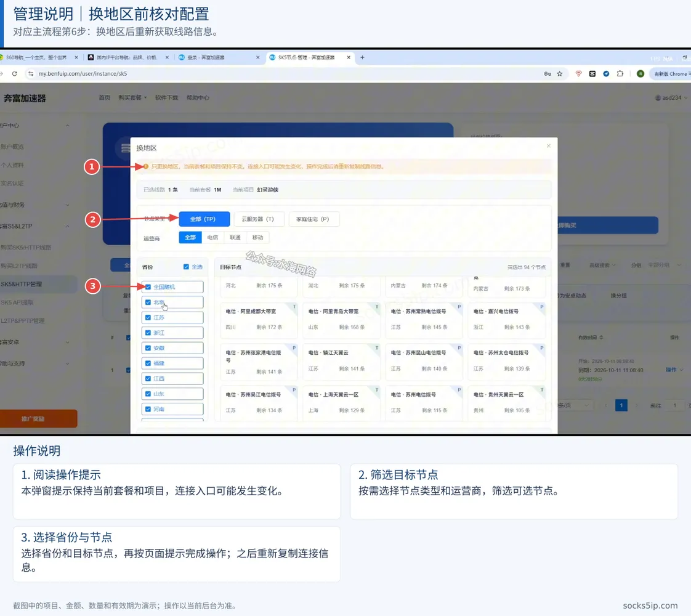Expand the 帮助与支持 sidebar section

pos(67,363)
